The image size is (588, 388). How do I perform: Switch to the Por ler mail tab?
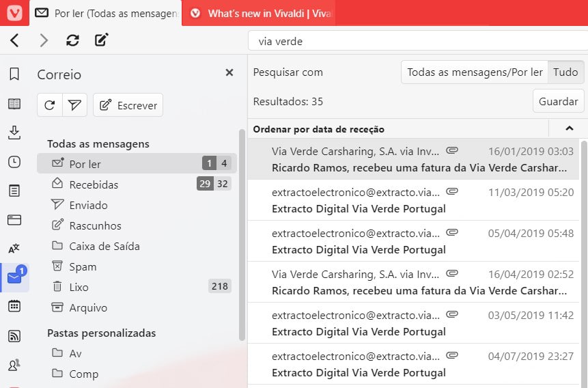point(106,13)
